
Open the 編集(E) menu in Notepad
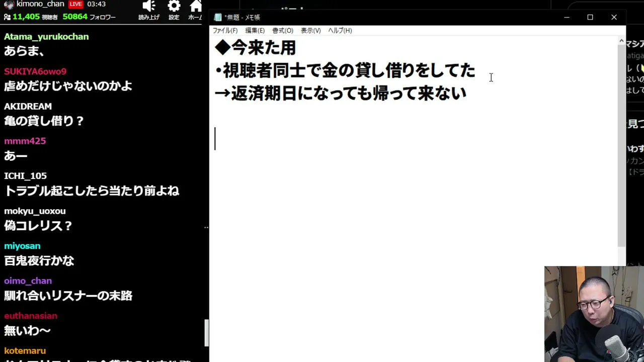pyautogui.click(x=255, y=31)
